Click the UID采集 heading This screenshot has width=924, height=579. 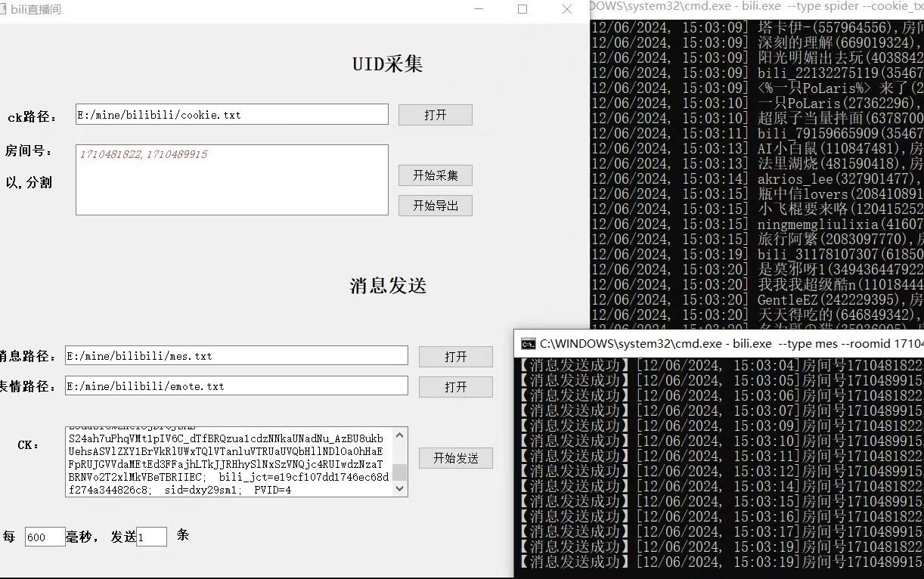tap(387, 64)
